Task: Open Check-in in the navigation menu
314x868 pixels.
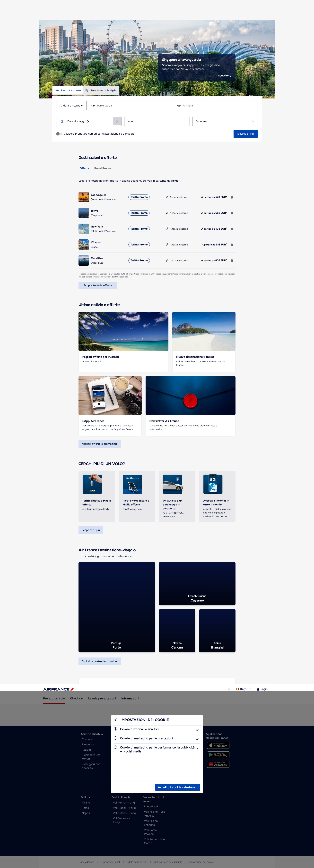Action: click(77, 698)
